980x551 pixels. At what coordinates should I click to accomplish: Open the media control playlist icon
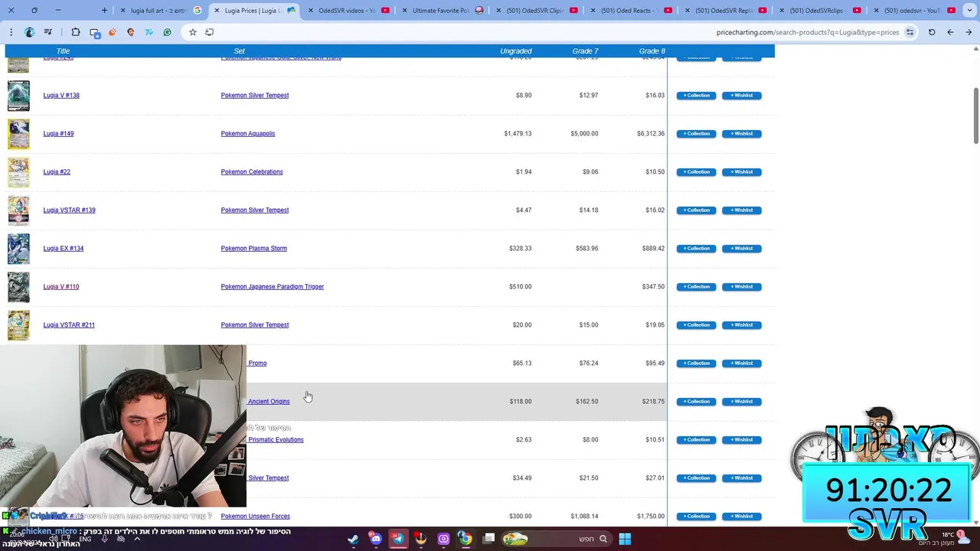pyautogui.click(x=48, y=32)
